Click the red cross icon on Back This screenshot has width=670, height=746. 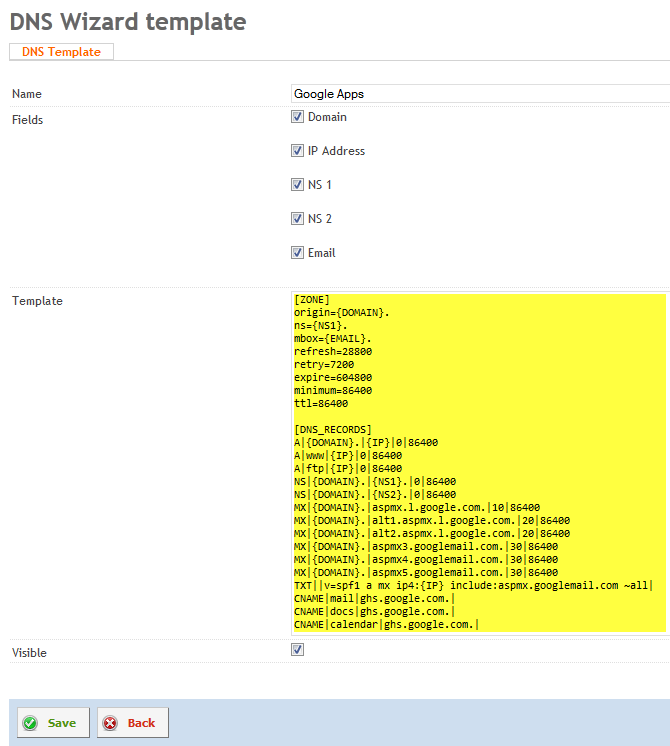tap(110, 723)
